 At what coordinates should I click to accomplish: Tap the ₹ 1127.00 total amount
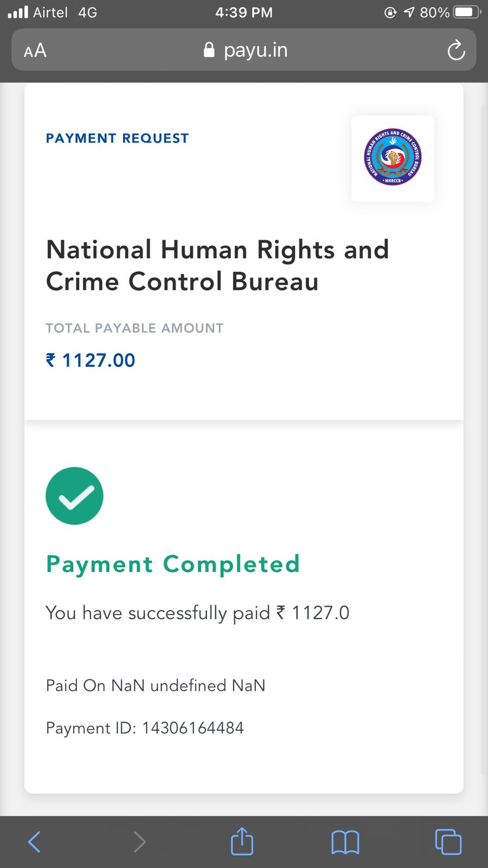click(91, 360)
